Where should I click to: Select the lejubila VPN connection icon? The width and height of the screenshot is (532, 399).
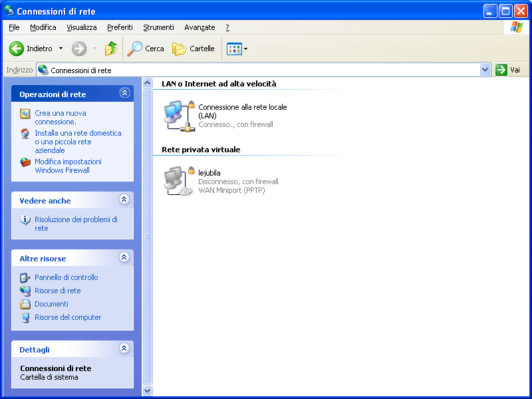[180, 181]
